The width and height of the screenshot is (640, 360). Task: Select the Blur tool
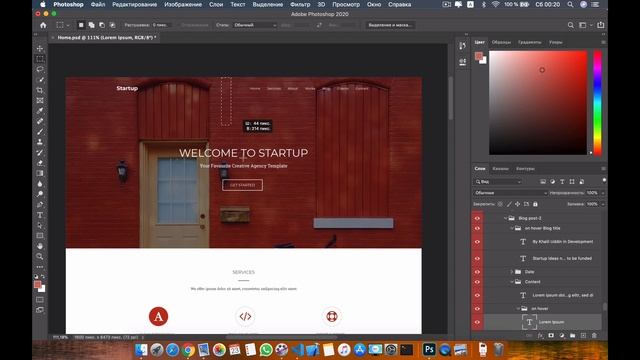[40, 184]
